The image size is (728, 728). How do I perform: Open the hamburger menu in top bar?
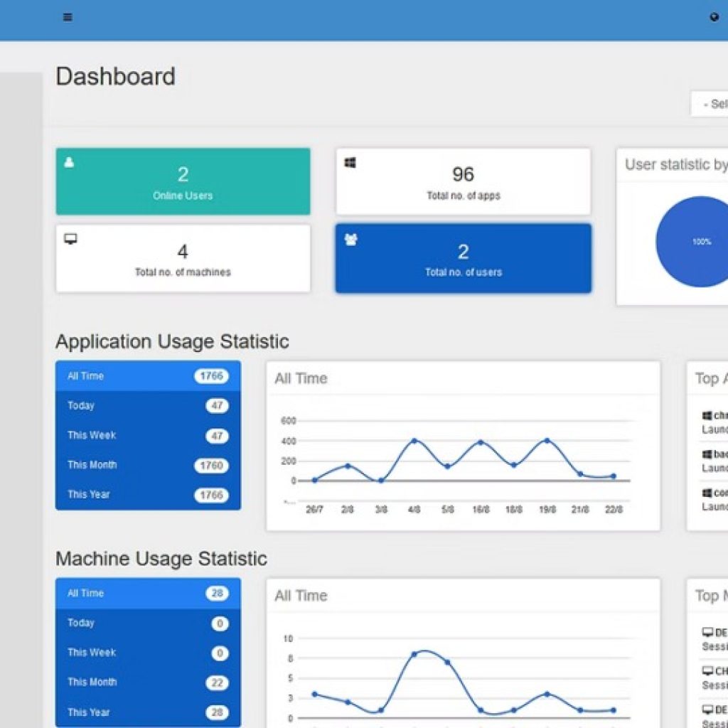68,18
